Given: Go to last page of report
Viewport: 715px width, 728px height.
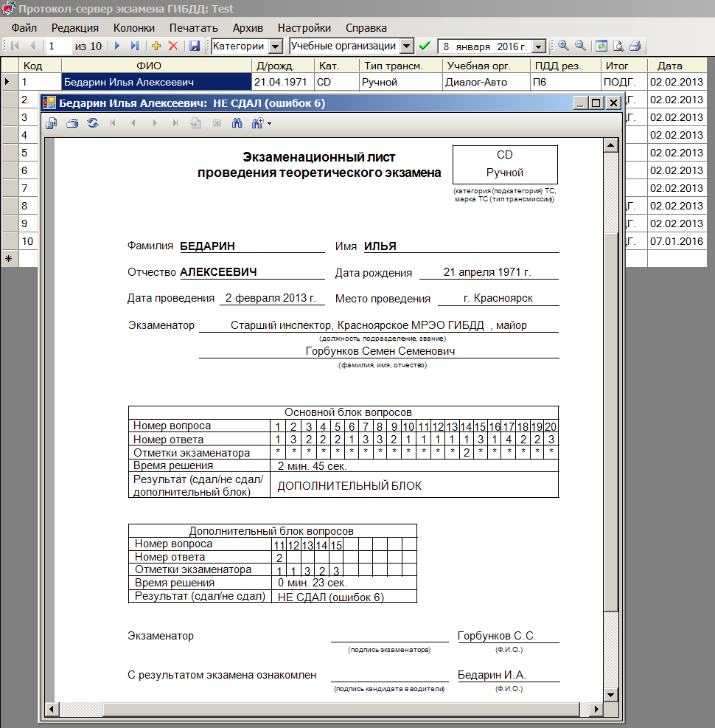Looking at the screenshot, I should 175,123.
